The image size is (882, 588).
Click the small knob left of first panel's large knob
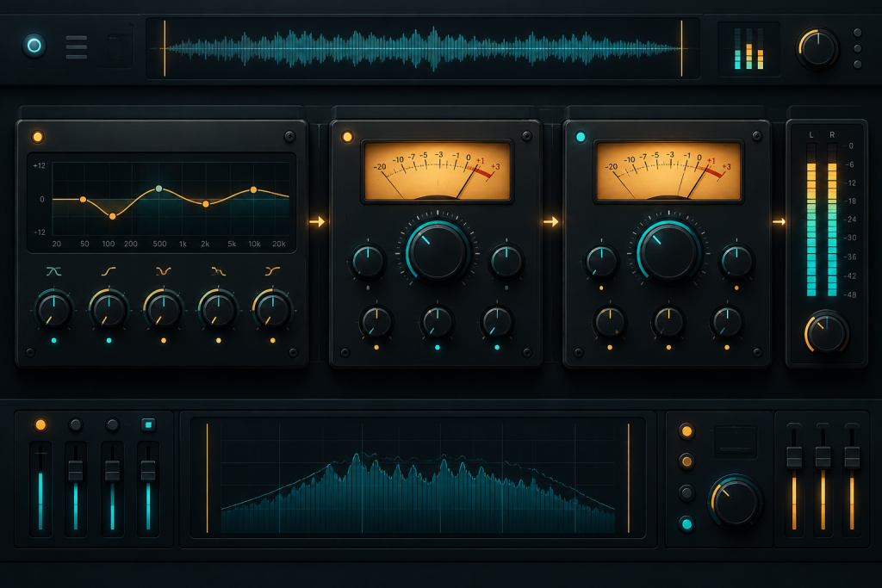coord(368,262)
